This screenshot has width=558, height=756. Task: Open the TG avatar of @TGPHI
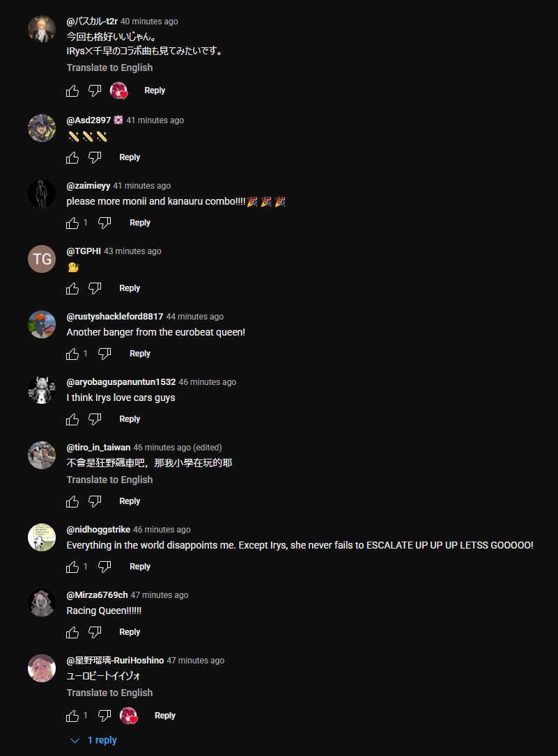coord(42,259)
